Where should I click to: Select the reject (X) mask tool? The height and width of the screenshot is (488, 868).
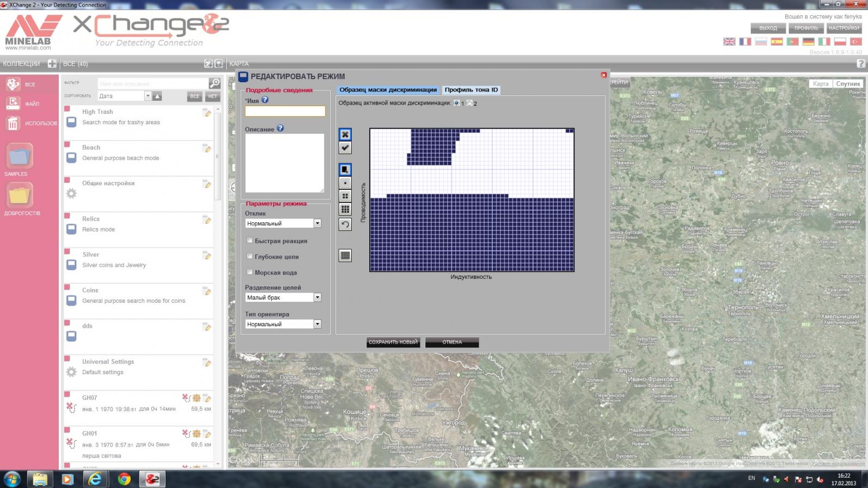pos(345,135)
